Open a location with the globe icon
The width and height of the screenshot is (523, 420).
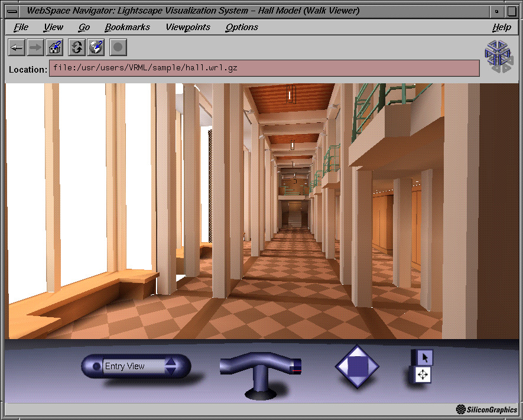coord(96,47)
